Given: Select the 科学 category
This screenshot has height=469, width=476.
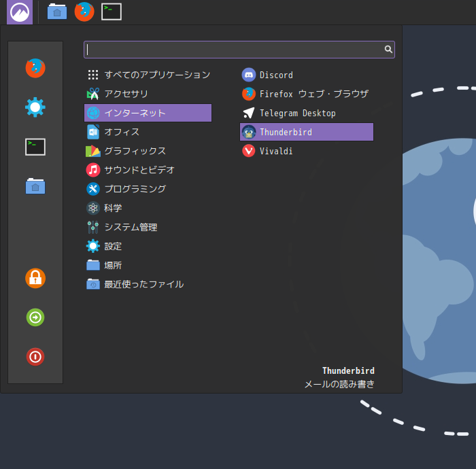Looking at the screenshot, I should pyautogui.click(x=148, y=208).
